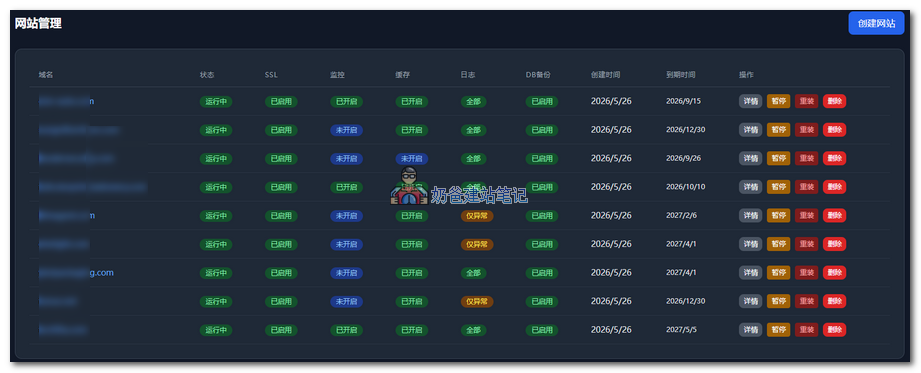Image resolution: width=921 pixels, height=373 pixels.
Task: Click 暂停 in the 2027/2/6 row
Action: pyautogui.click(x=778, y=216)
